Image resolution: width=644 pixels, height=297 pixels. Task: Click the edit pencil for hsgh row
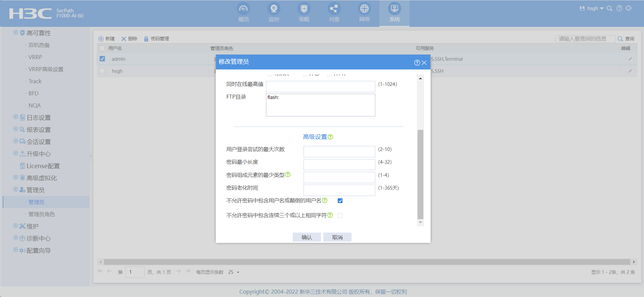630,71
